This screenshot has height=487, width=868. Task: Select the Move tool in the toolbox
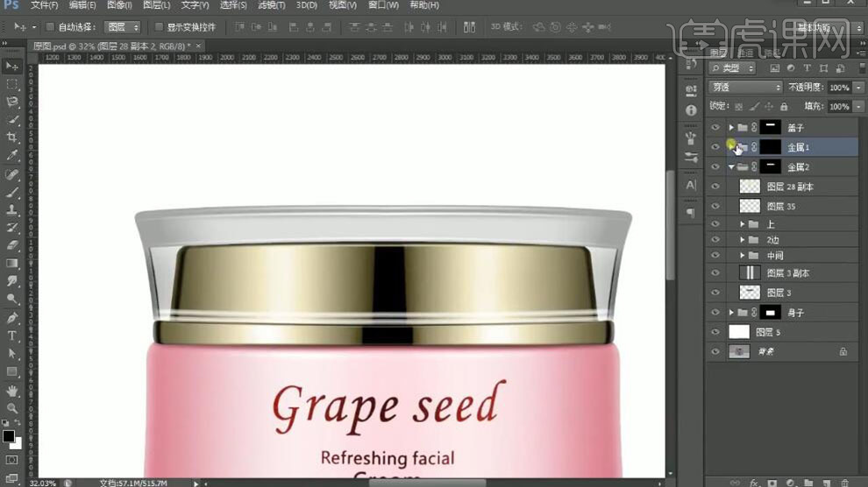pyautogui.click(x=11, y=67)
